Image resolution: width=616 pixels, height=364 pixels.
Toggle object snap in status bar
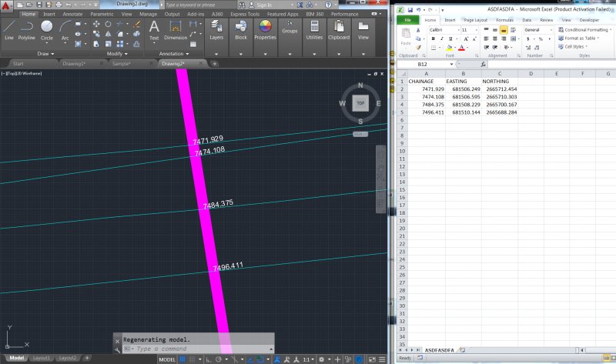coord(260,359)
